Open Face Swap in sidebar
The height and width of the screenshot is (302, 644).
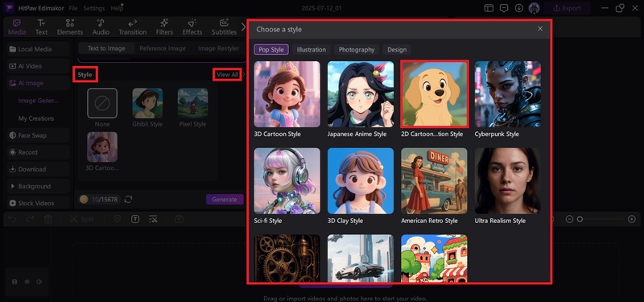coord(38,135)
